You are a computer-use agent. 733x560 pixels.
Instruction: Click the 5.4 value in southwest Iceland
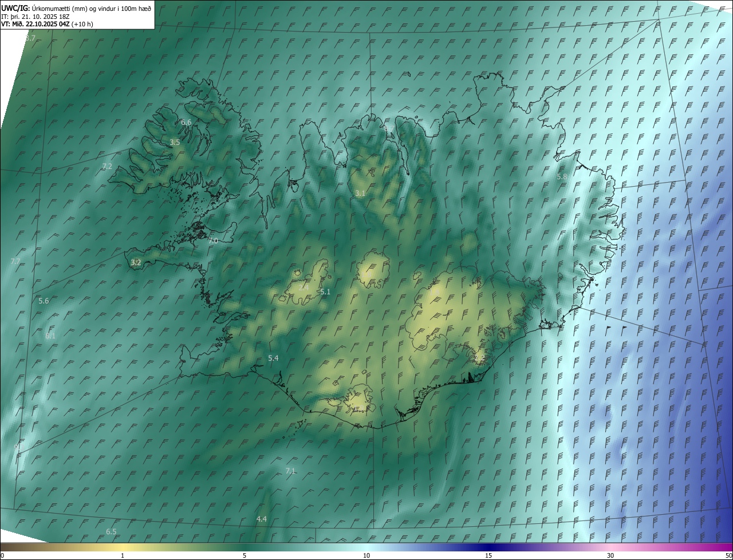coord(273,358)
